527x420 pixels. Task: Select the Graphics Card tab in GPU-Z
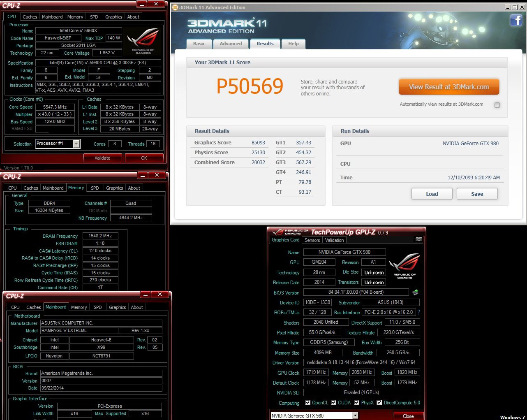(x=286, y=240)
